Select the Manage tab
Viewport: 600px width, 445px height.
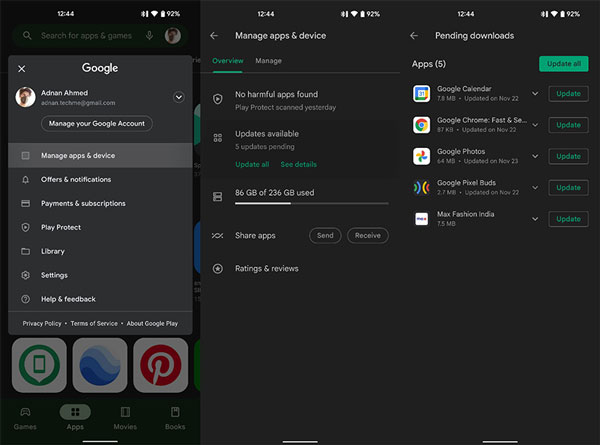pyautogui.click(x=269, y=61)
